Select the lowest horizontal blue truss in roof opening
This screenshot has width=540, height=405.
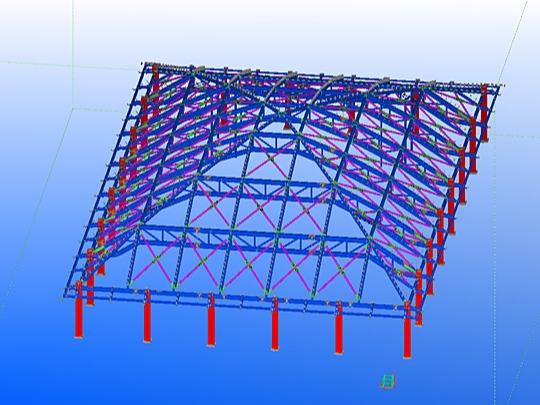255,238
